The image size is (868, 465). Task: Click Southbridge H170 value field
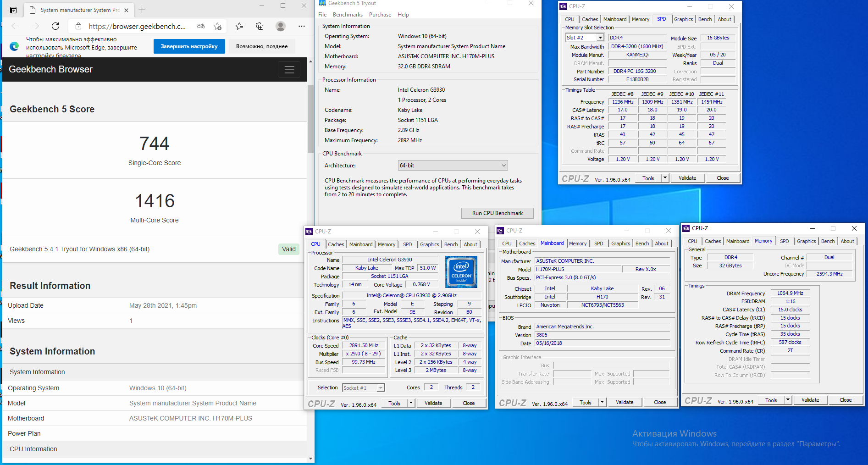click(603, 297)
